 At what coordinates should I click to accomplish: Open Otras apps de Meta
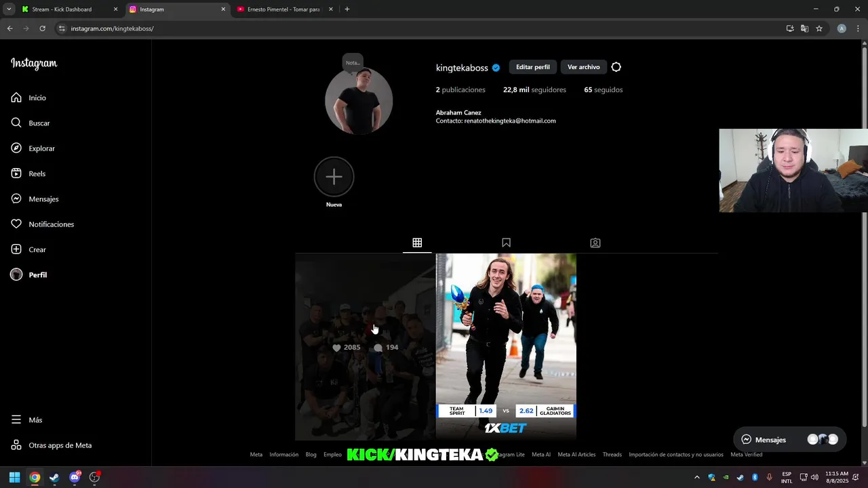tap(52, 445)
